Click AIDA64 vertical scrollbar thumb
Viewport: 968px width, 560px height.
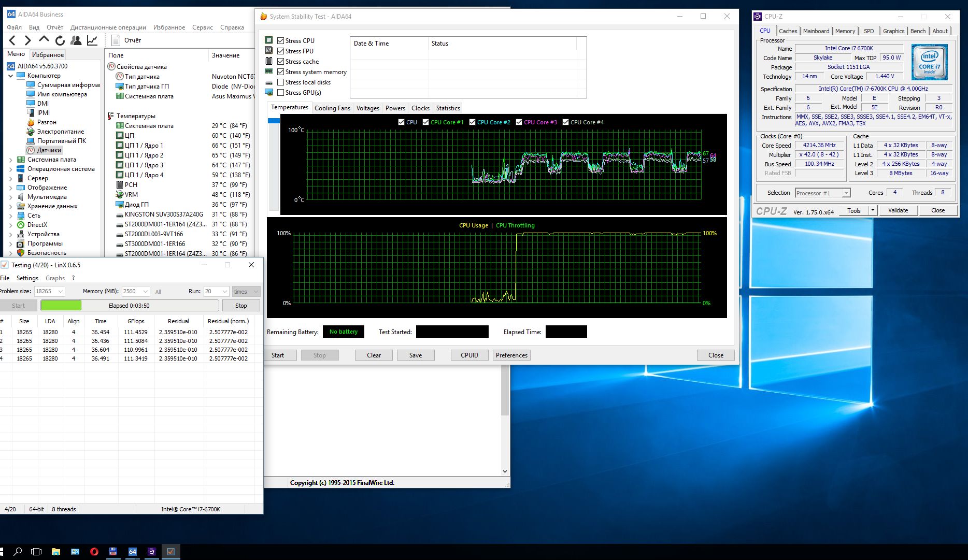(505, 390)
